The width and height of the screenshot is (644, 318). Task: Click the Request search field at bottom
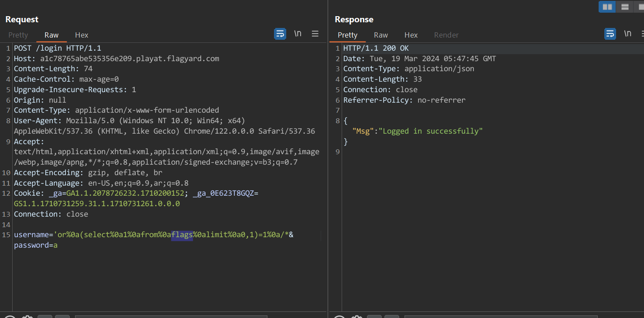(170, 316)
